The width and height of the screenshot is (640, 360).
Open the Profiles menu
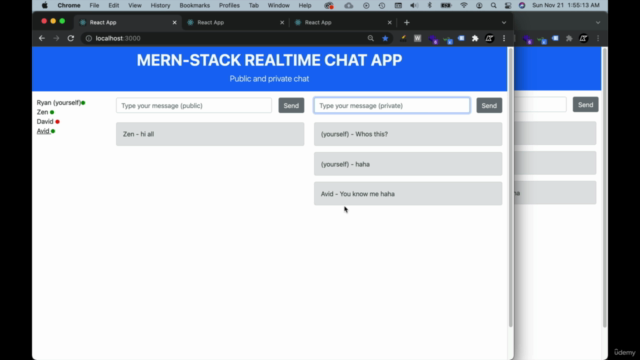(x=229, y=5)
